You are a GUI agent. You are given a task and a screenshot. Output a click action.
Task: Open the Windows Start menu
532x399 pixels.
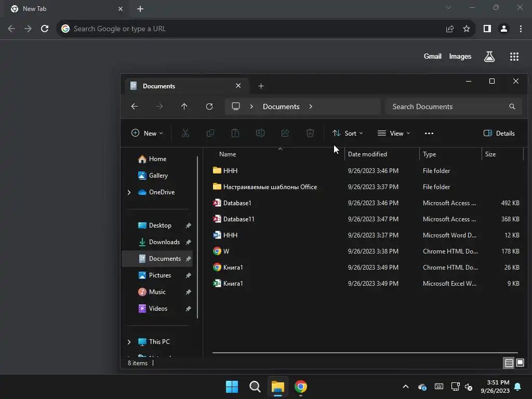click(x=232, y=387)
